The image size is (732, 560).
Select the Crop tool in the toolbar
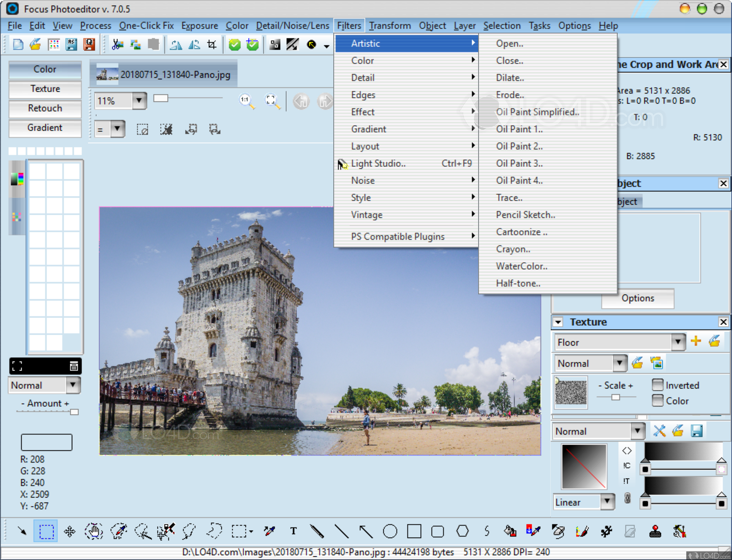[212, 44]
